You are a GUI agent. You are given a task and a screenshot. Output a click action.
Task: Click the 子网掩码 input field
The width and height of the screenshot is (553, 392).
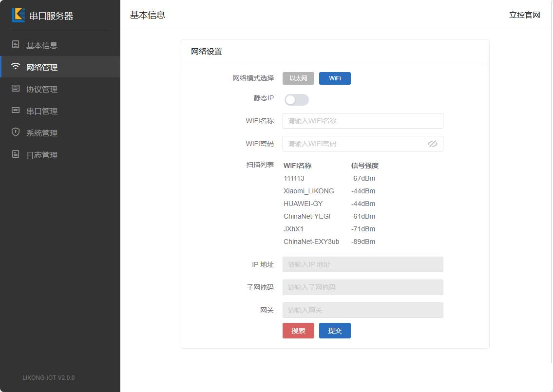coord(363,287)
